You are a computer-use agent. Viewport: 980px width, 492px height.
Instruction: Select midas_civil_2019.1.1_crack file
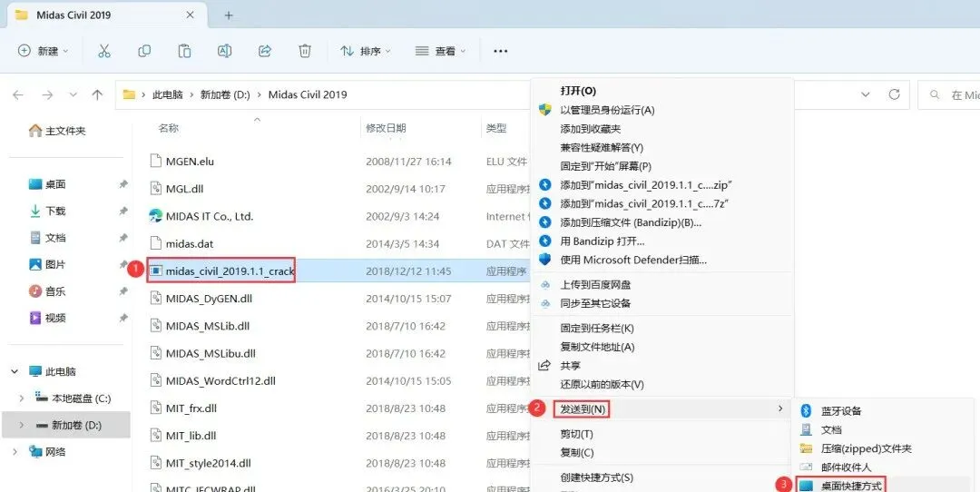coord(230,271)
